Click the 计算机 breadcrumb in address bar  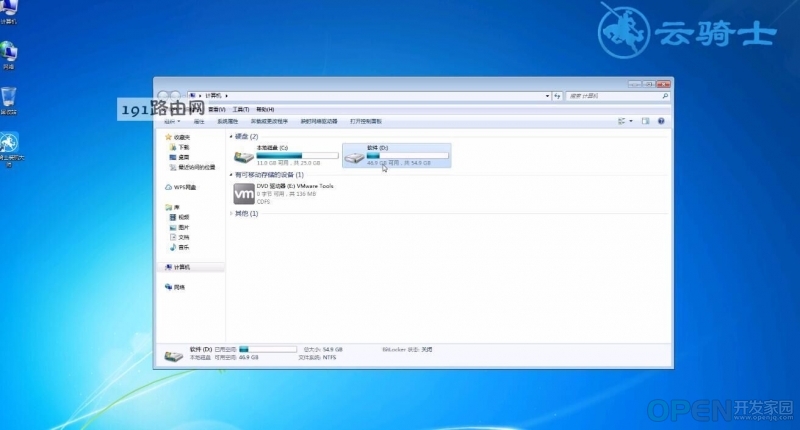(x=213, y=95)
